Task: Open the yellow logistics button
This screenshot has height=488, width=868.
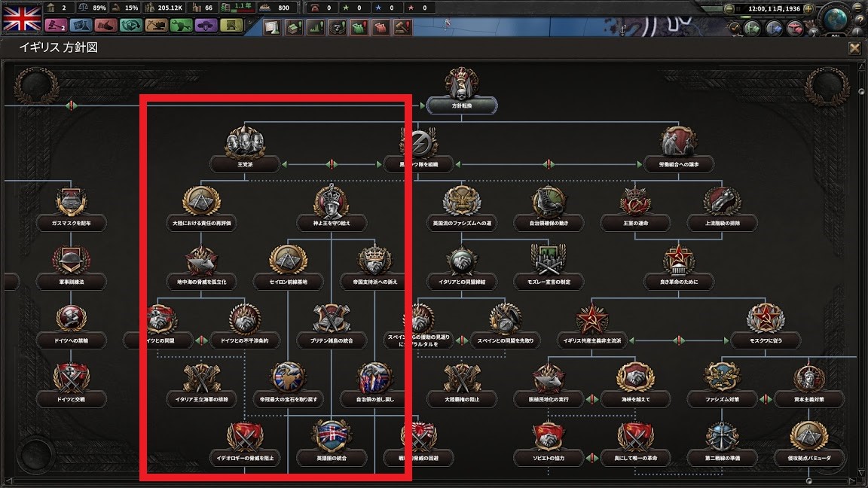Action: (x=231, y=26)
